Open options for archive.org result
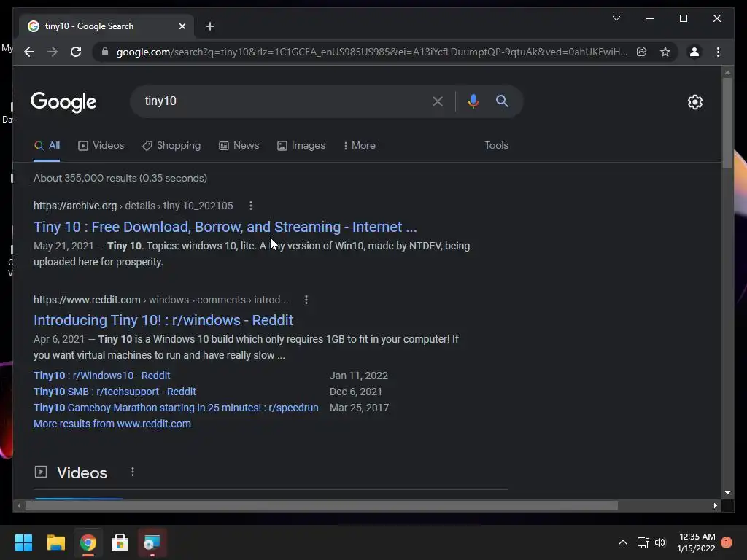 pyautogui.click(x=251, y=206)
